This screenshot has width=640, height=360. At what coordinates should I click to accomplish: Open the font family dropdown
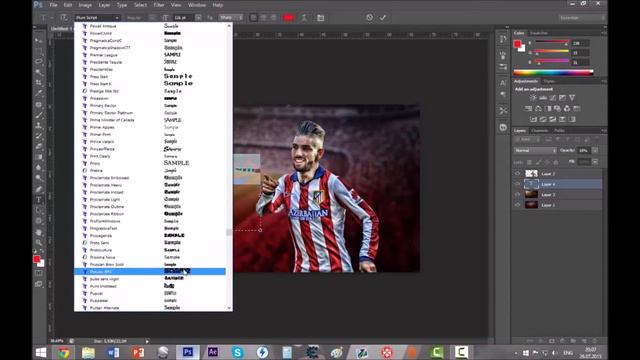point(97,18)
